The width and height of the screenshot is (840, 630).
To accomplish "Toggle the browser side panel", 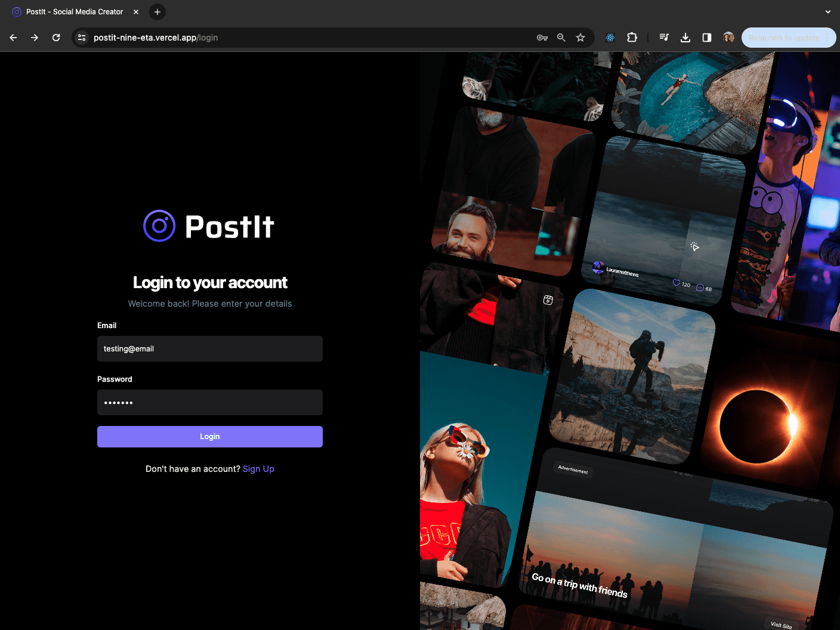I will (x=707, y=38).
